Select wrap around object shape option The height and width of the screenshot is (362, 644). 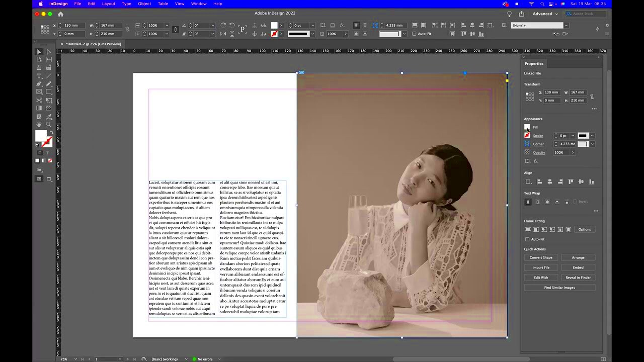[547, 202]
